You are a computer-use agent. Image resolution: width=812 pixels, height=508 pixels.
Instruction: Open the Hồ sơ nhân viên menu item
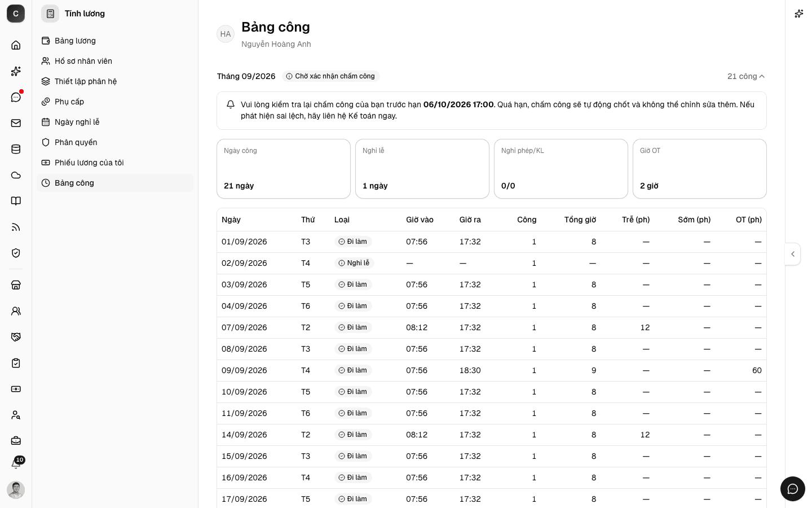115,61
